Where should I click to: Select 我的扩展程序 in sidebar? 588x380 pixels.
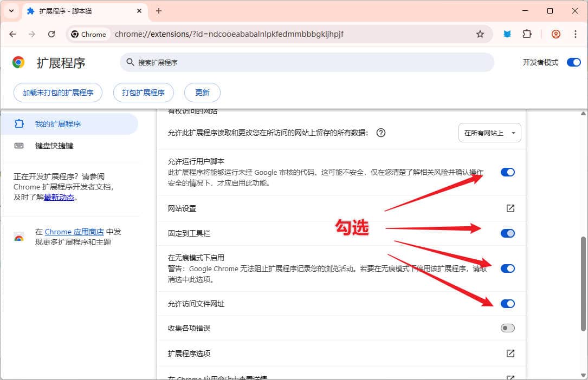click(x=69, y=124)
